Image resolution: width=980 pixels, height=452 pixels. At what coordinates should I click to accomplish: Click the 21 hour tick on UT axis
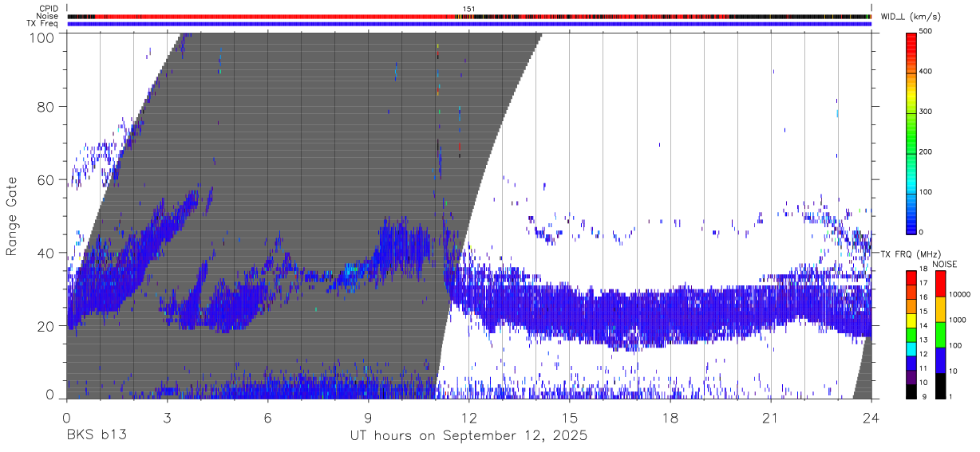click(770, 418)
